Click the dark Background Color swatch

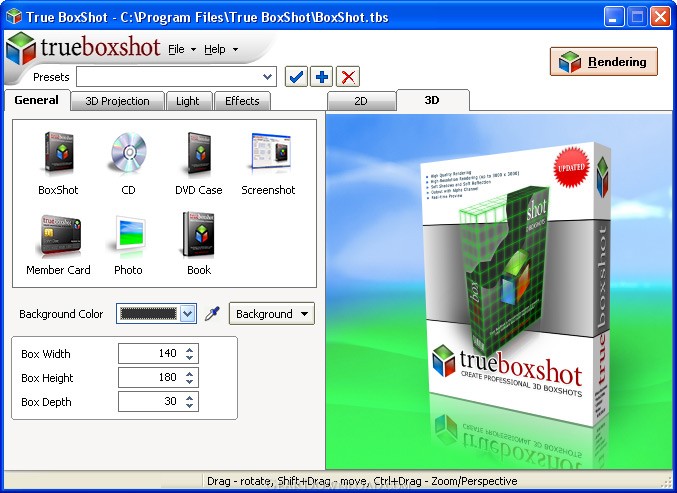point(149,314)
